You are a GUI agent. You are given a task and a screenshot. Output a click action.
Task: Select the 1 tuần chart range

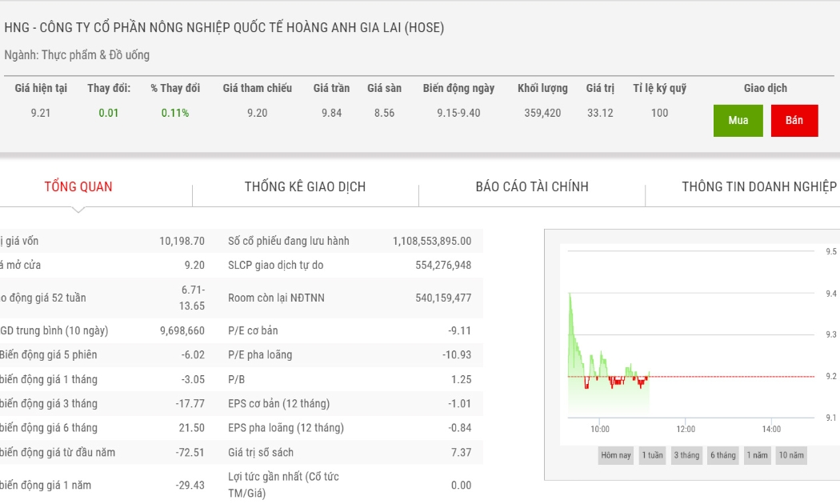(x=653, y=455)
